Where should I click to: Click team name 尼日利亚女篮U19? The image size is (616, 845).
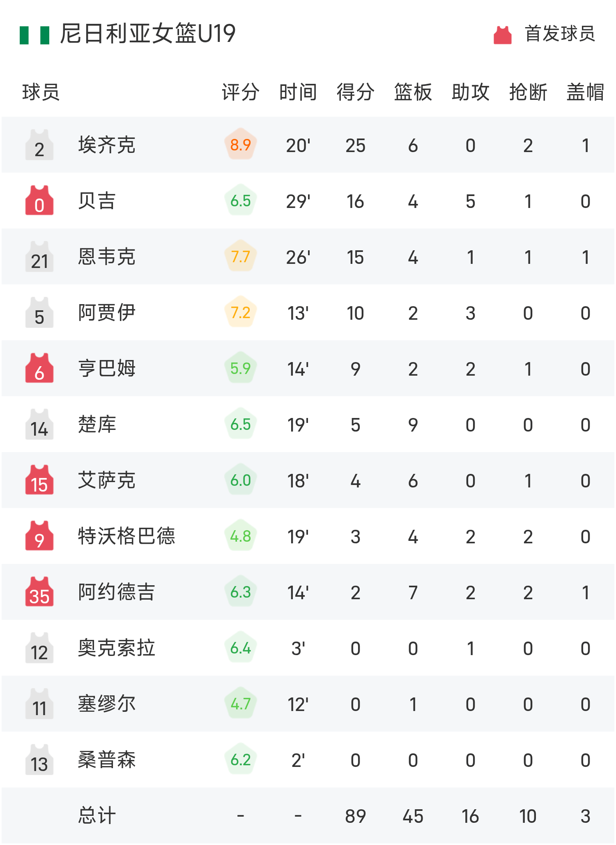tap(148, 34)
